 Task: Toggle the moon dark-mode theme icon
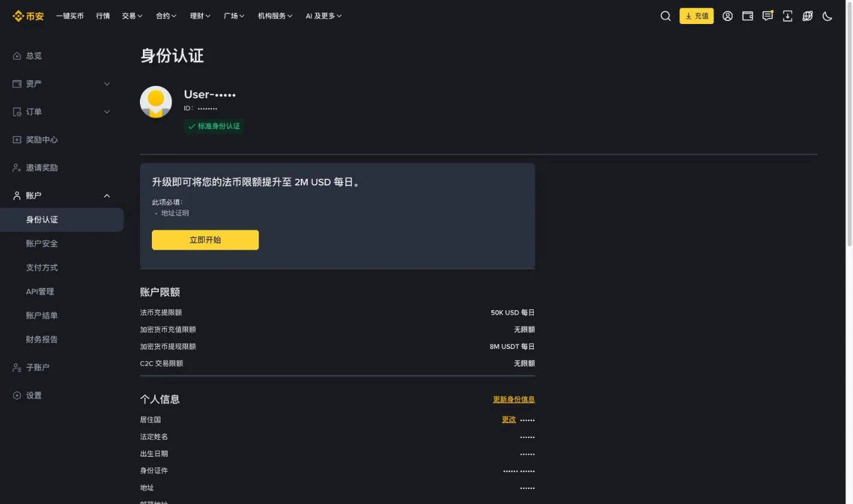pos(827,16)
